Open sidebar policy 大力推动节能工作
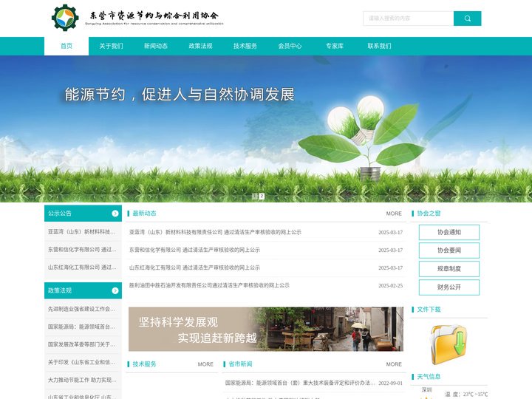Image resolution: width=532 pixels, height=399 pixels. click(x=82, y=380)
